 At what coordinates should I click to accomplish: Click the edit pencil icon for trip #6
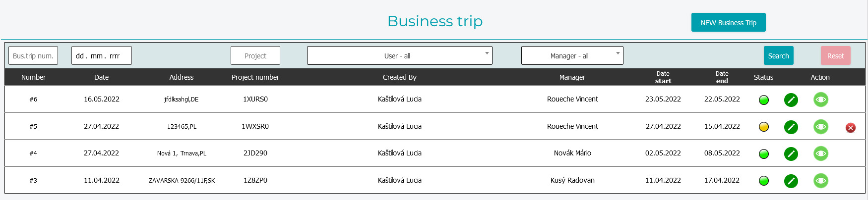(x=791, y=100)
